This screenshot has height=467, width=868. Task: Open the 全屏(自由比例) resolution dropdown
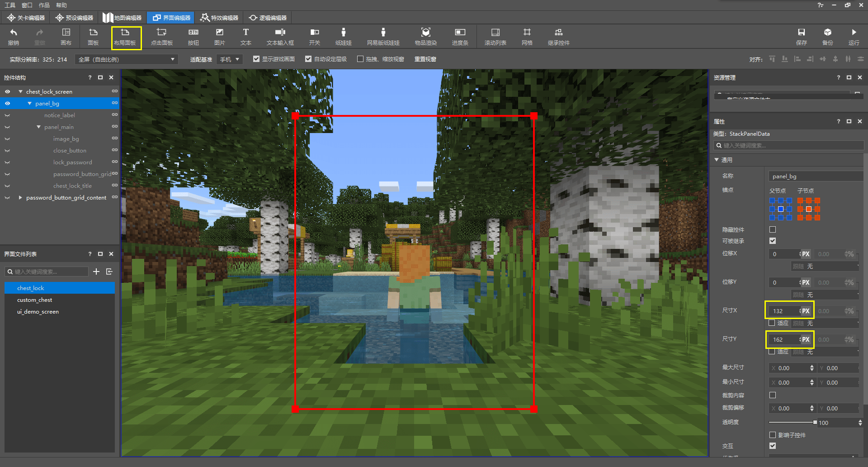[x=127, y=59]
